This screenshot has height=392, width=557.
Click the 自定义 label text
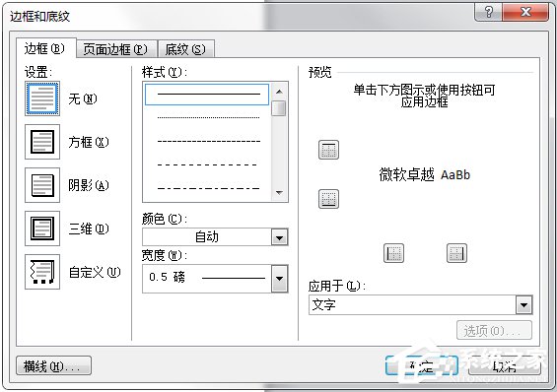(x=95, y=272)
